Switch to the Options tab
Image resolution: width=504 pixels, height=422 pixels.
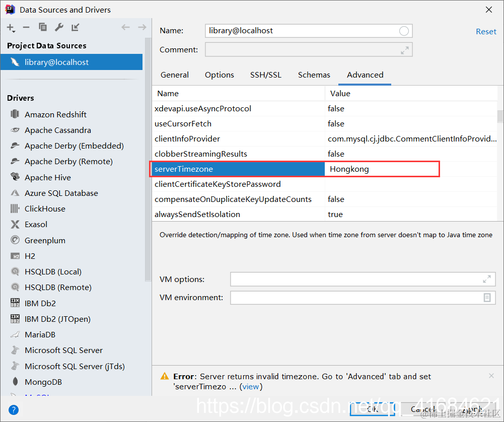tap(220, 75)
